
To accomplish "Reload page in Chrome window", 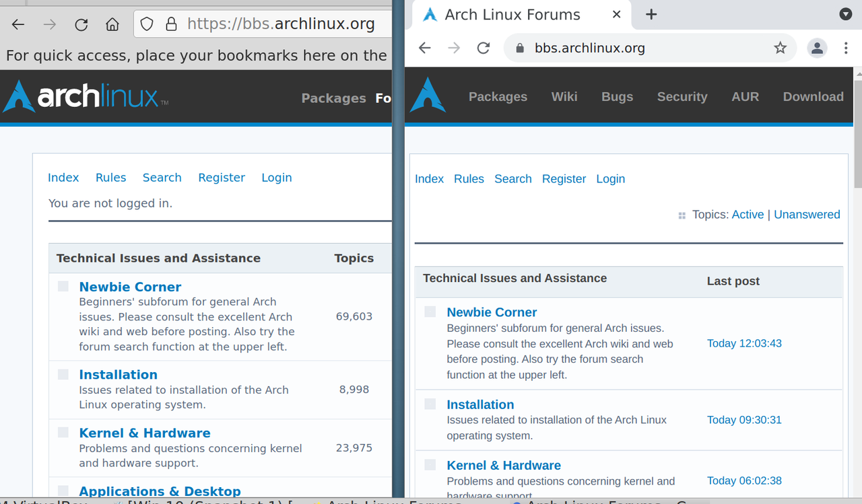I will point(483,48).
